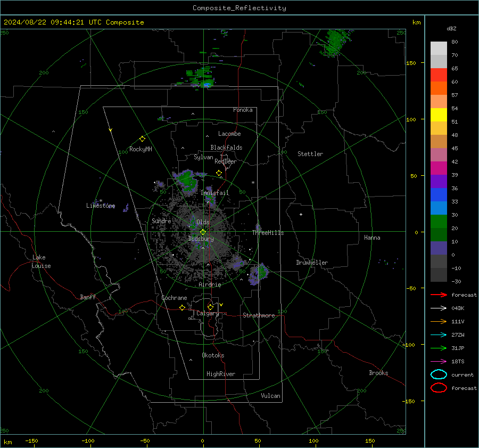Click the 65 dBZ red swatch
The height and width of the screenshot is (448, 479).
click(439, 75)
